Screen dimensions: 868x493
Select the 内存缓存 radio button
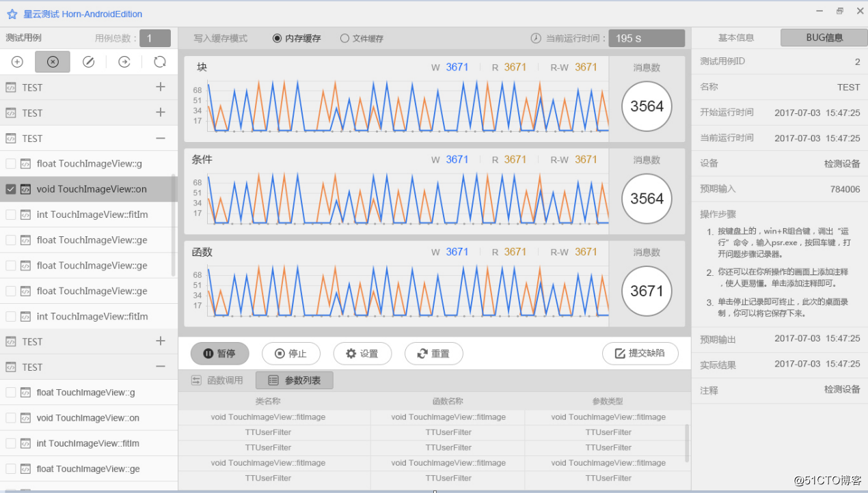[x=277, y=38]
